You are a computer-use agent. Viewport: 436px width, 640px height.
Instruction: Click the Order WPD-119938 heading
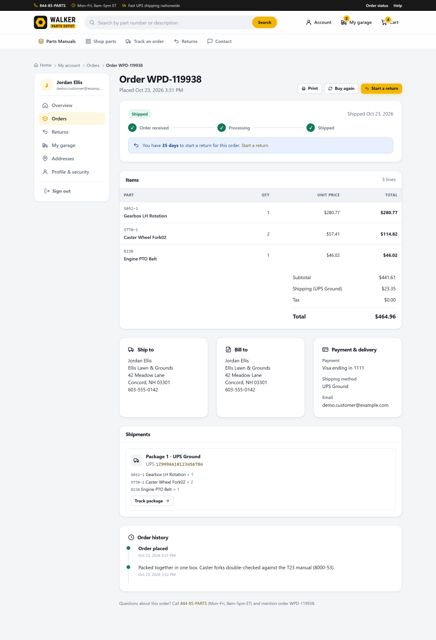coord(160,79)
